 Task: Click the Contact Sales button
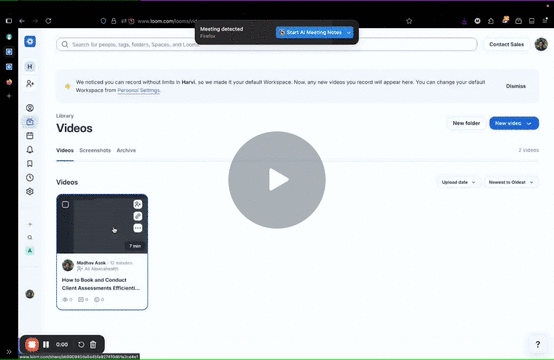coord(506,44)
